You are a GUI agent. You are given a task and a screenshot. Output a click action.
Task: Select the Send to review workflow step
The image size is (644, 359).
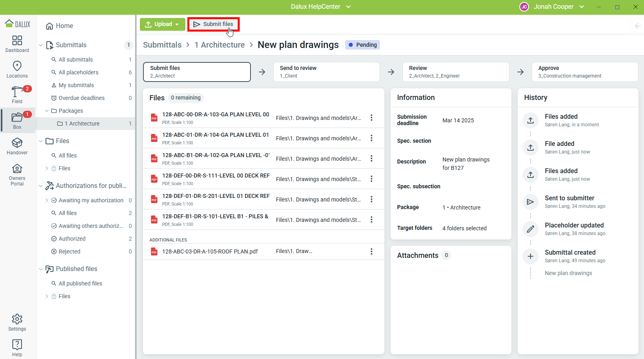pyautogui.click(x=326, y=72)
